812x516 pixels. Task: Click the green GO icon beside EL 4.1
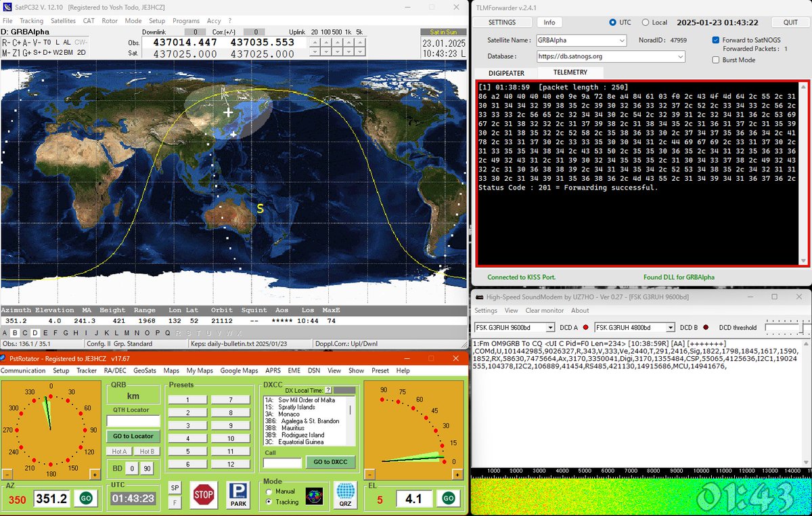pos(448,498)
